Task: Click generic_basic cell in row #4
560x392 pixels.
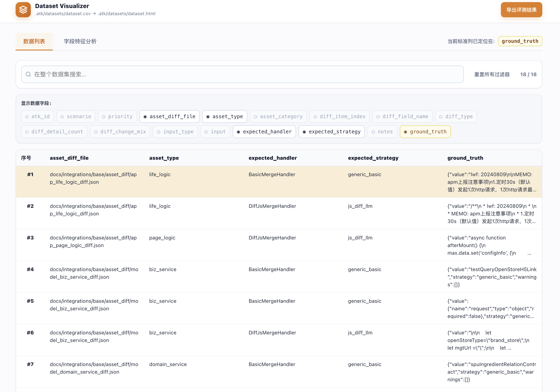Action: click(364, 269)
